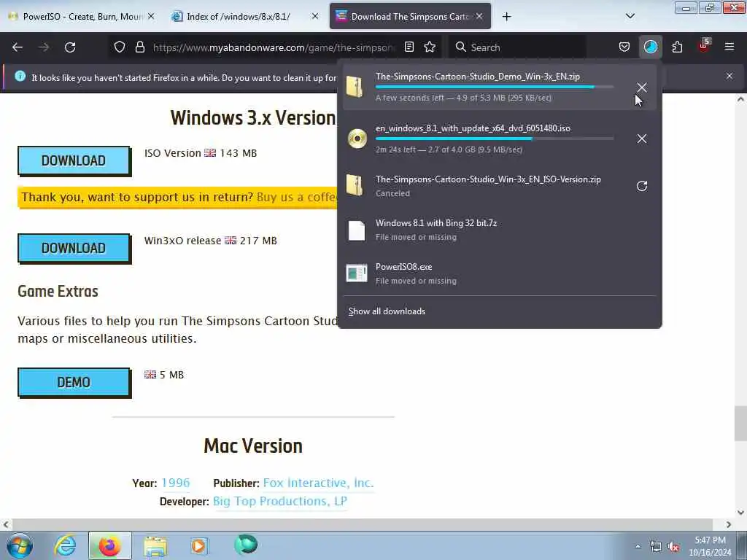Cancel the Windows 8.1 iso download
Image resolution: width=747 pixels, height=560 pixels.
(x=642, y=139)
